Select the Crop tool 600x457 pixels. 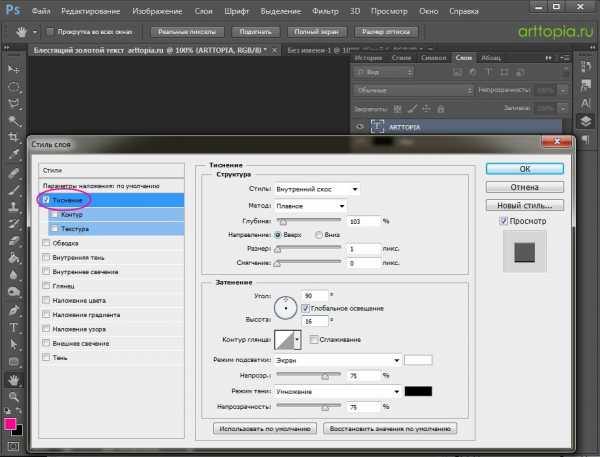click(x=14, y=138)
